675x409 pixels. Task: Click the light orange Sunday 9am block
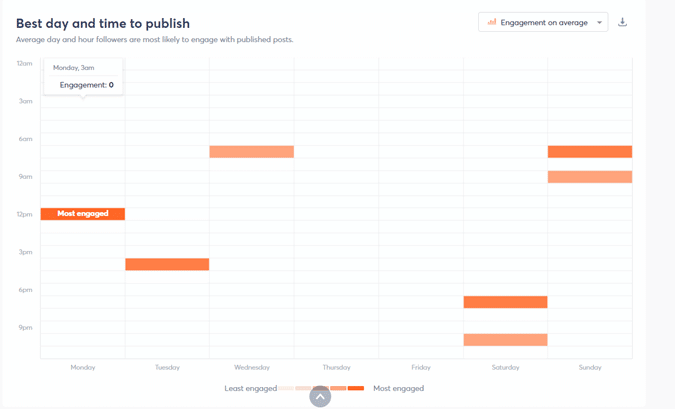coord(590,177)
